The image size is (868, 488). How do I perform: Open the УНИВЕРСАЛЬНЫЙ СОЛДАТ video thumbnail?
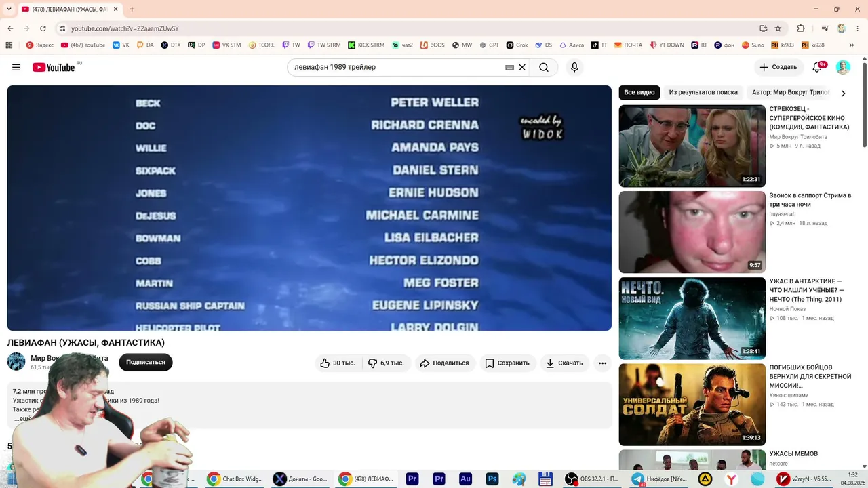point(692,405)
